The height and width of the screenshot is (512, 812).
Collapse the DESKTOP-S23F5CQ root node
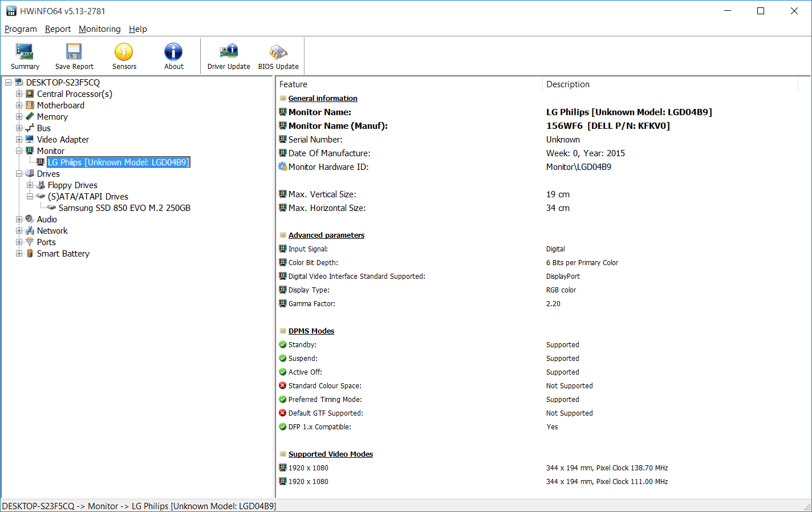[x=9, y=82]
